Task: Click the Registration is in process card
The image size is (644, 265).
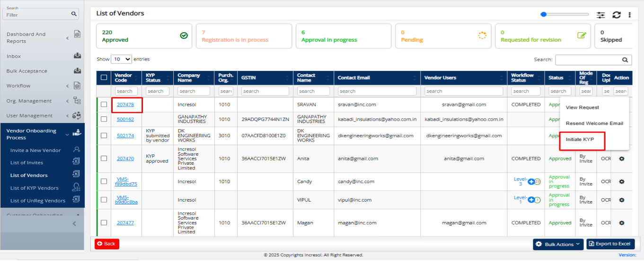Action: click(244, 36)
